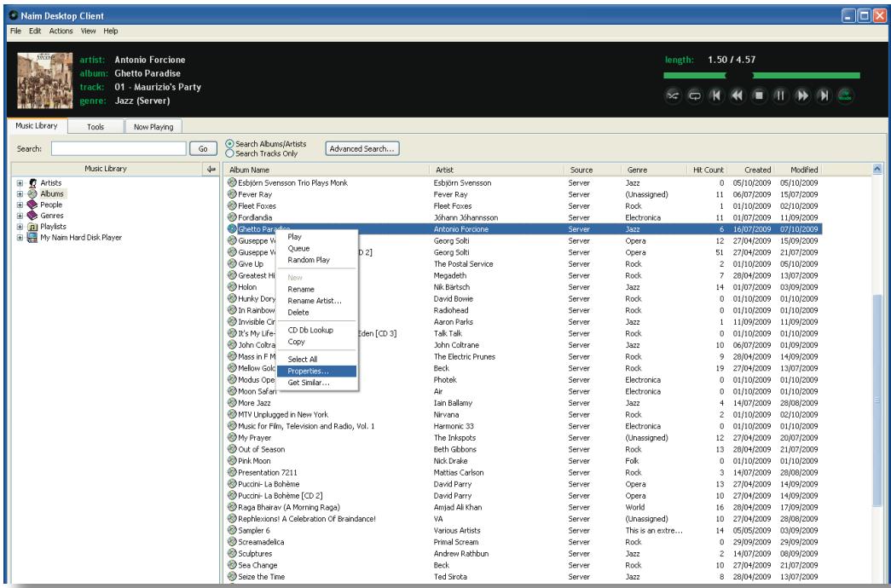The image size is (891, 588).
Task: Sort by the Modified column header
Action: point(798,170)
